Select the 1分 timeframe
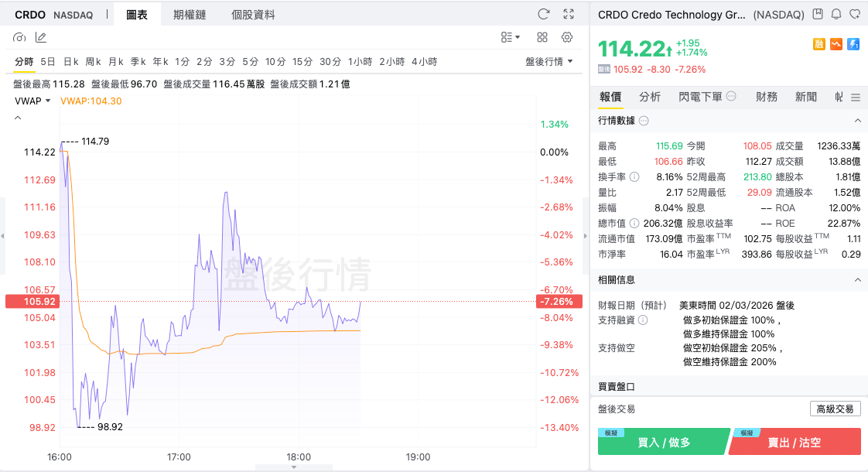Screen dimensions: 868x472 182,61
